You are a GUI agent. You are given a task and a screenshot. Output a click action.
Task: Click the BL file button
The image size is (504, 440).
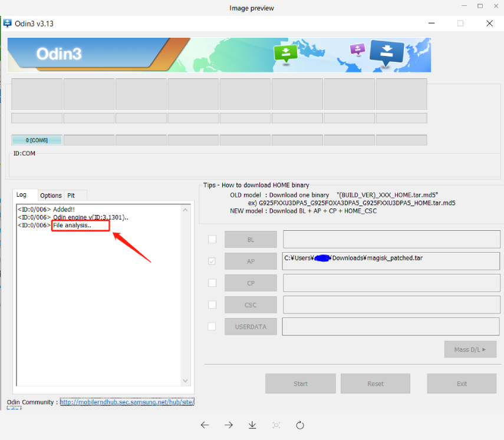251,240
